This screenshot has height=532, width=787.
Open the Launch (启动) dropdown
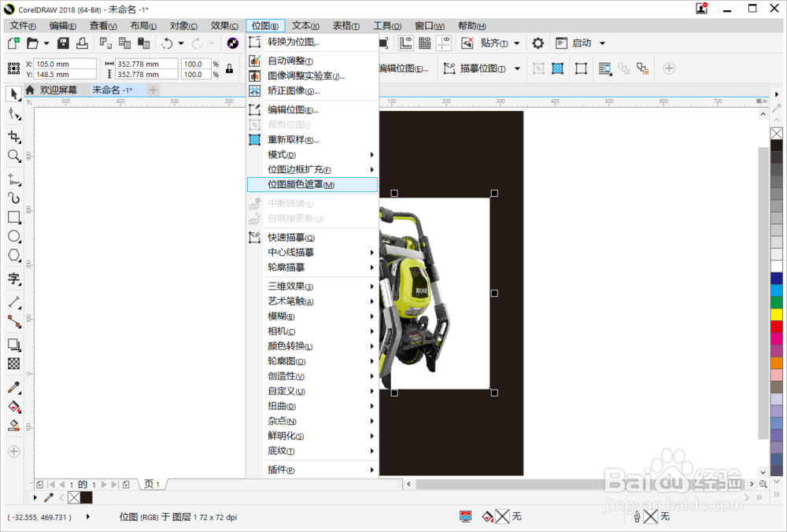tap(602, 43)
